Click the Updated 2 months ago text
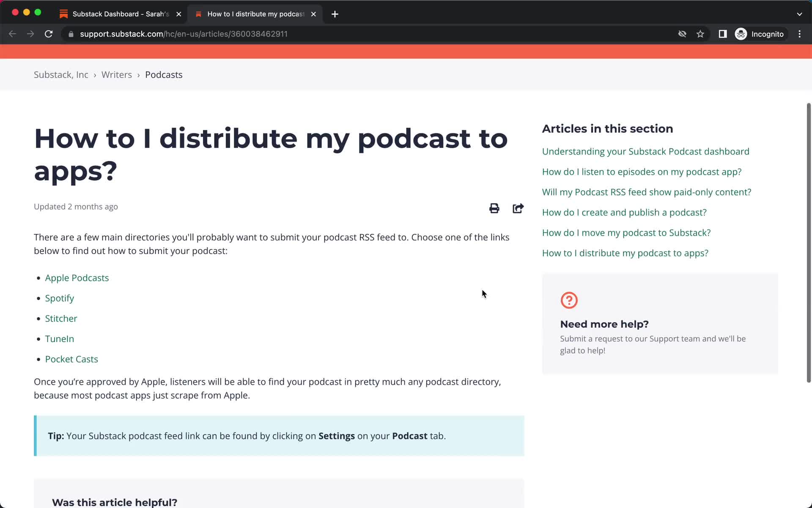Screen dimensions: 812x508 pos(76,207)
